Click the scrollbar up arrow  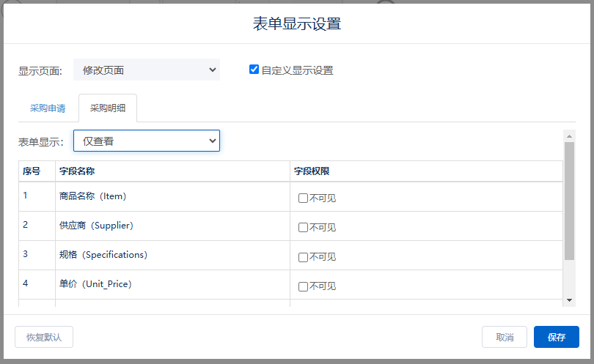(x=569, y=136)
